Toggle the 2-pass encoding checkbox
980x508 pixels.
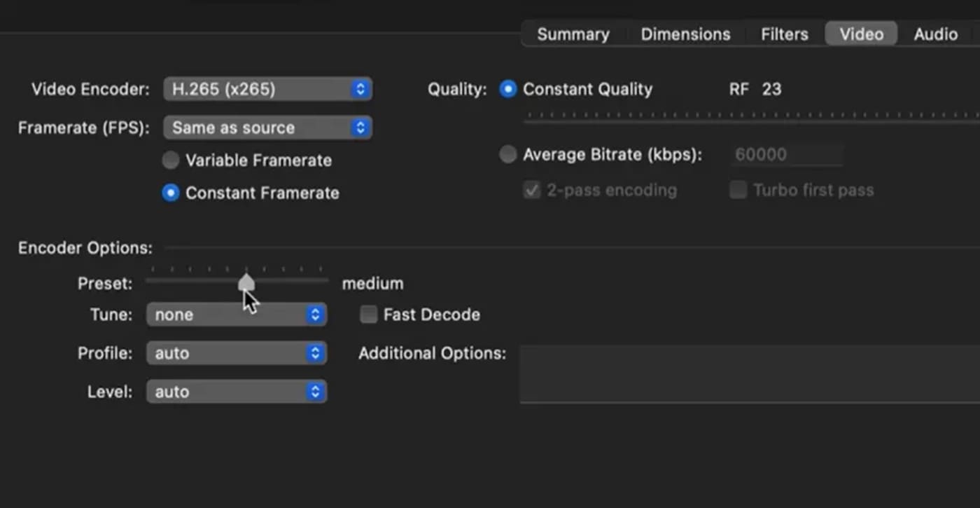pos(531,190)
